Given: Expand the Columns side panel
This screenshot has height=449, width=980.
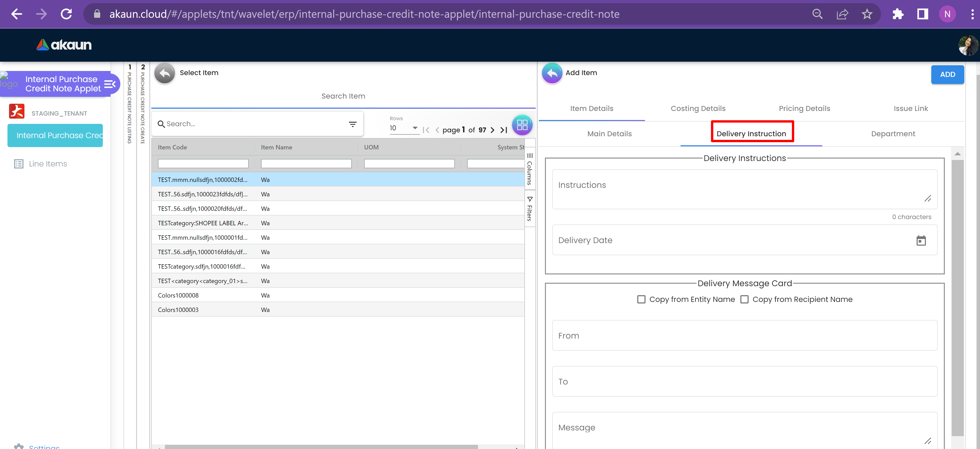Looking at the screenshot, I should click(530, 169).
